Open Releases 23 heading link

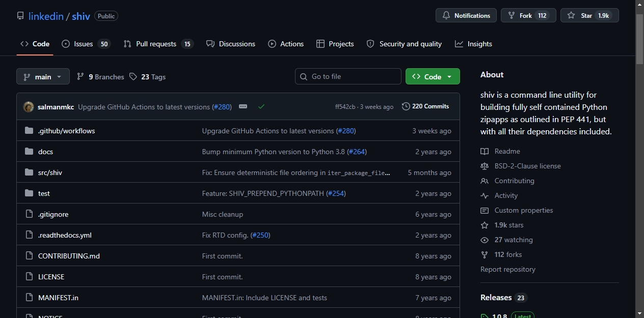tap(503, 298)
